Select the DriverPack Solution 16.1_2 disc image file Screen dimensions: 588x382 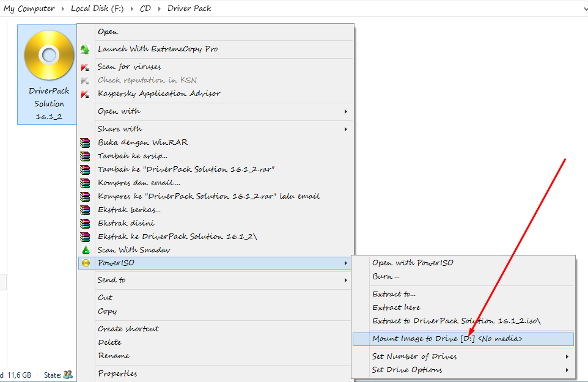point(47,75)
